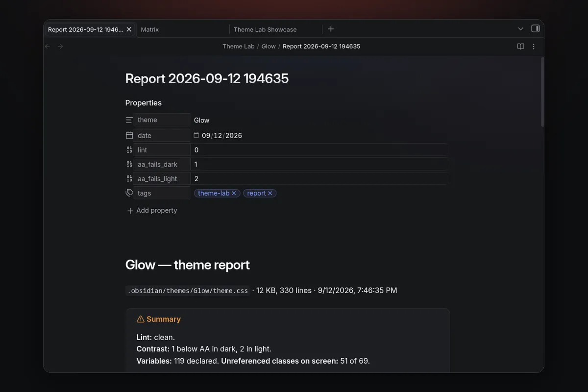This screenshot has width=588, height=392.
Task: Click the Report 2026-09-12 194635 breadcrumb
Action: tap(321, 47)
